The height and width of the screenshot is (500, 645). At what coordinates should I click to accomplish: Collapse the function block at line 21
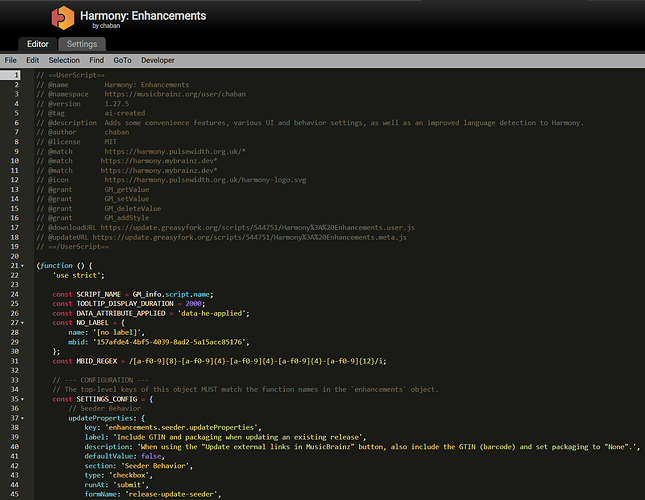pyautogui.click(x=23, y=266)
